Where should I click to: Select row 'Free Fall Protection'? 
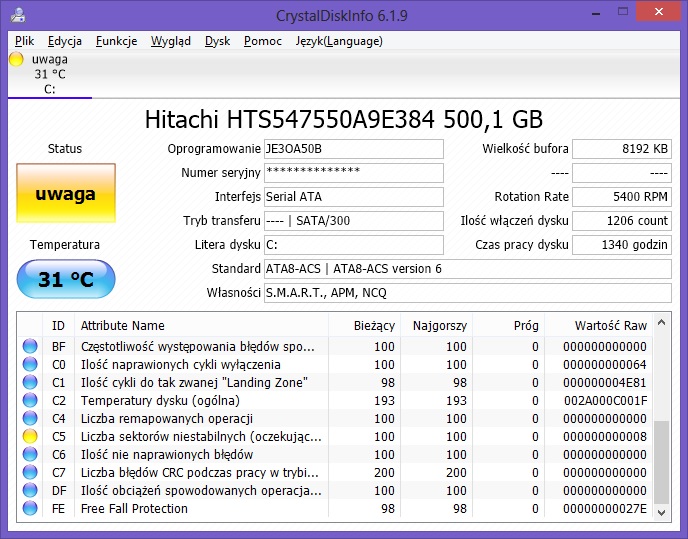click(x=335, y=508)
